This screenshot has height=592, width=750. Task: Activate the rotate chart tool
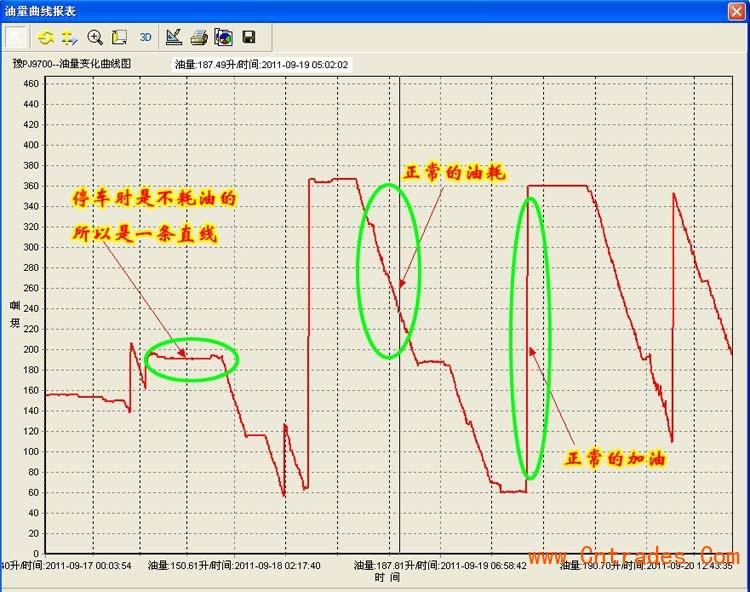46,38
